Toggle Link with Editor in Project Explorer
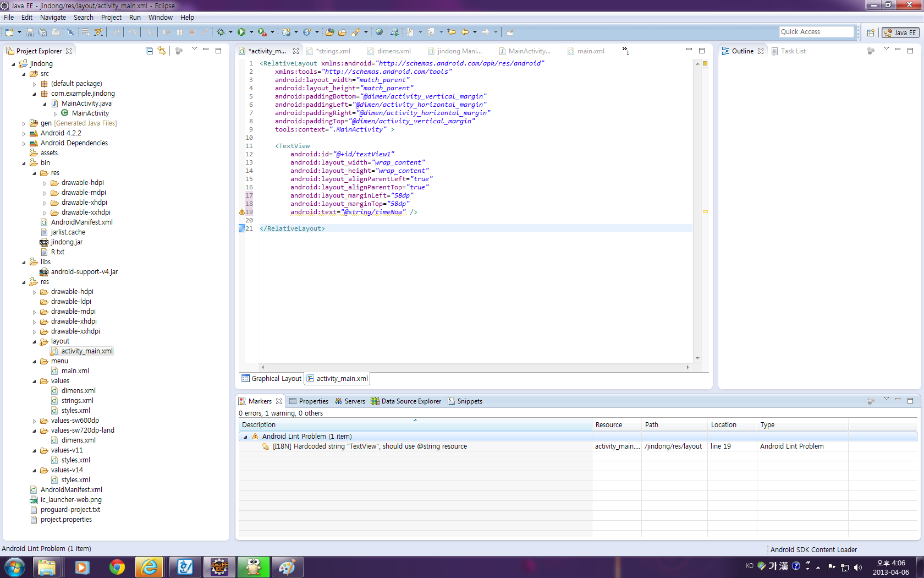 162,51
